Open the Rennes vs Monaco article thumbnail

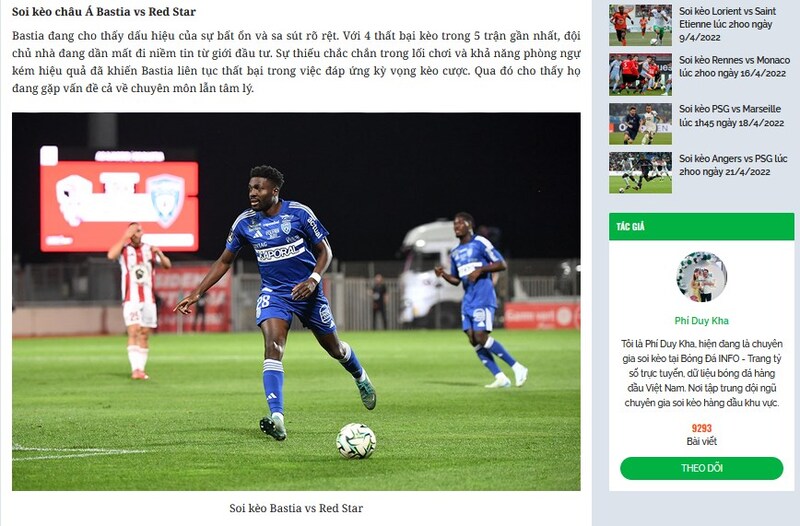pos(640,74)
